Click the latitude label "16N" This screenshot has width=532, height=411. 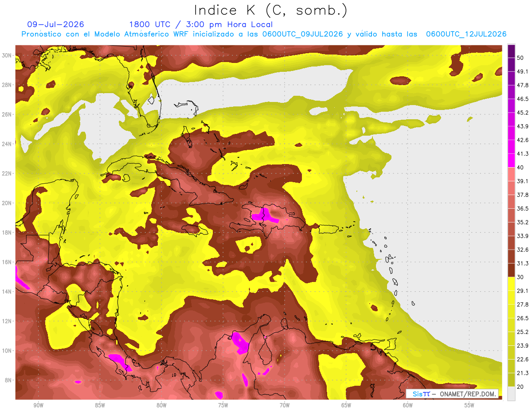coord(7,262)
